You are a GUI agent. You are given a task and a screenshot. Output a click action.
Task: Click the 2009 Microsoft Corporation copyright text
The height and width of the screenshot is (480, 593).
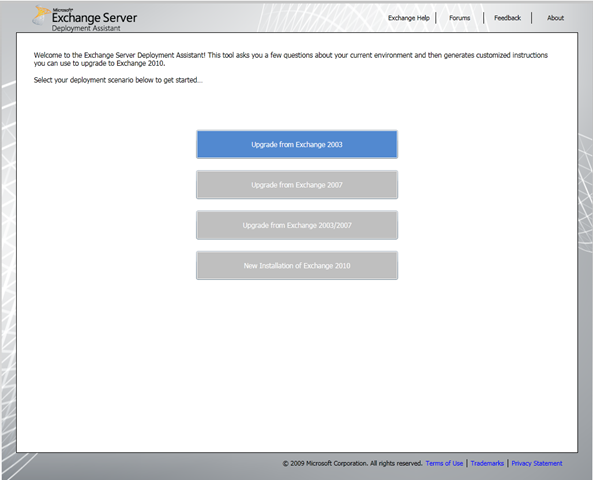(352, 463)
